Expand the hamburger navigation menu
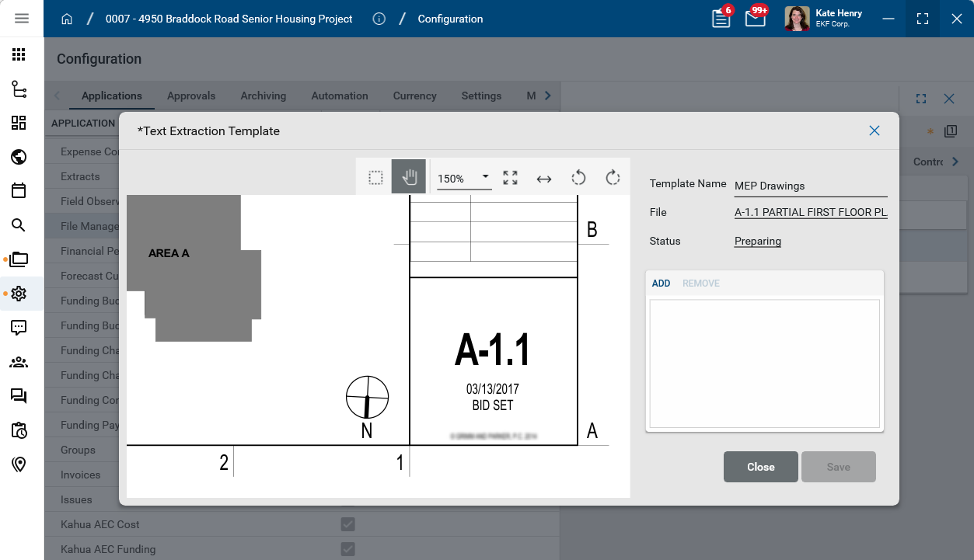The height and width of the screenshot is (560, 974). click(22, 19)
